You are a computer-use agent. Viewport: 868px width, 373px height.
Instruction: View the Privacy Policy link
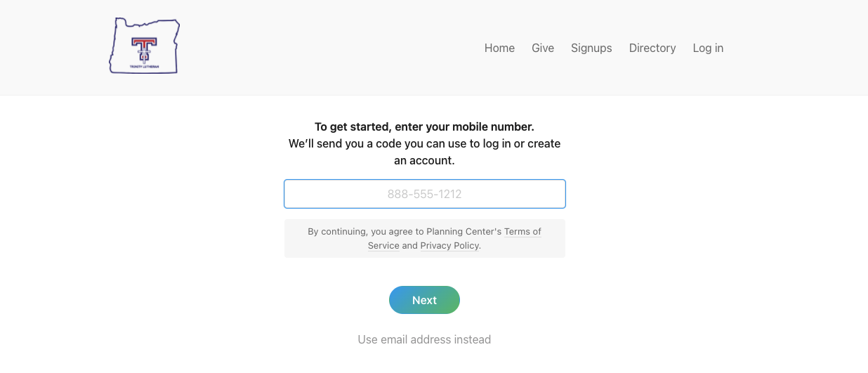[449, 246]
